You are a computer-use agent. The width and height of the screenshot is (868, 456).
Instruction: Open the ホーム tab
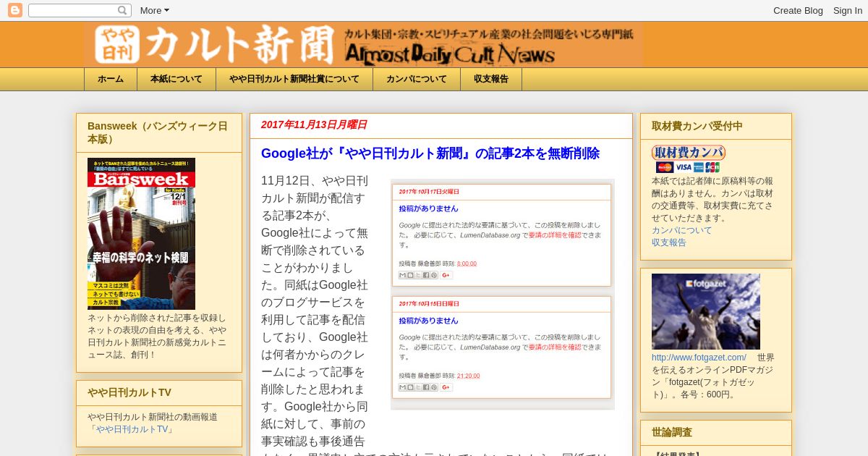(x=111, y=79)
